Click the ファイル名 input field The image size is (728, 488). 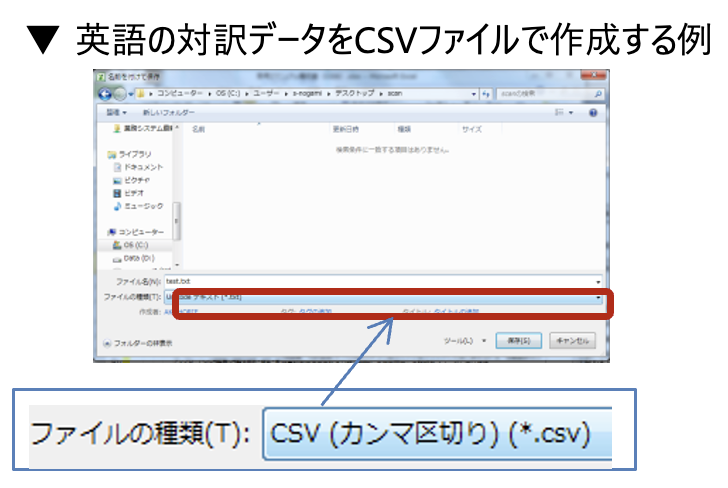(x=379, y=281)
